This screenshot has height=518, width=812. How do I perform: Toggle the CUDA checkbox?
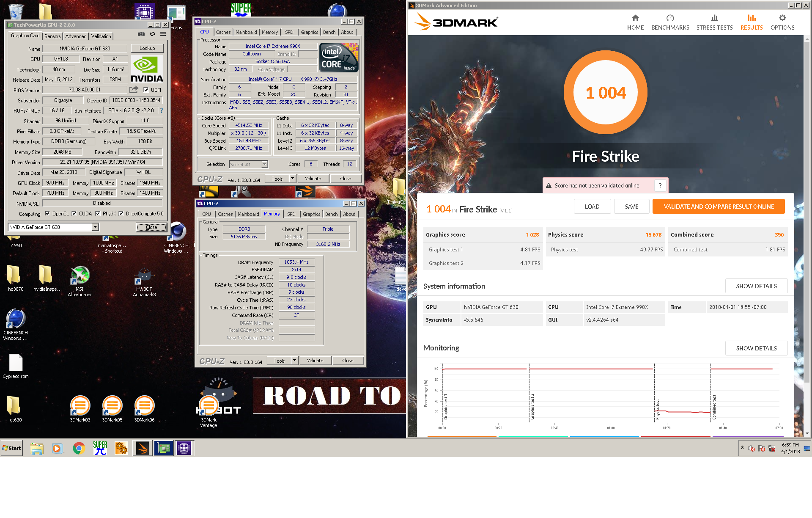pyautogui.click(x=74, y=213)
